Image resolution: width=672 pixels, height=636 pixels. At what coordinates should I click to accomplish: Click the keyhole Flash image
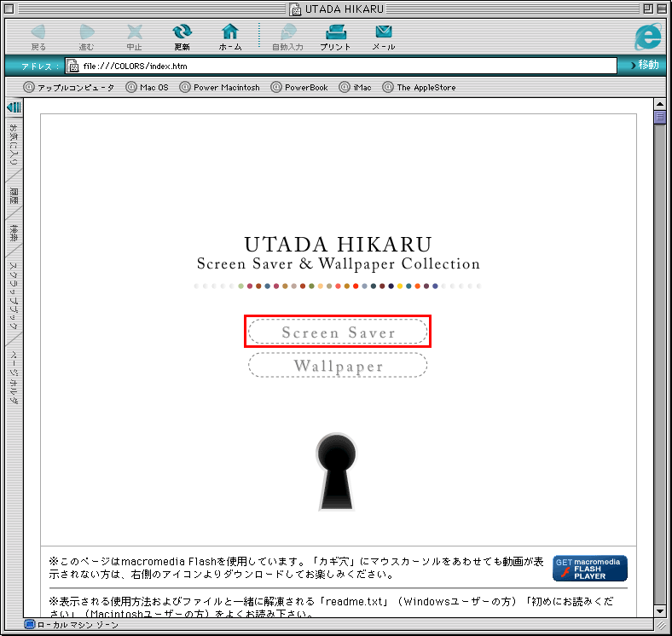click(x=337, y=471)
